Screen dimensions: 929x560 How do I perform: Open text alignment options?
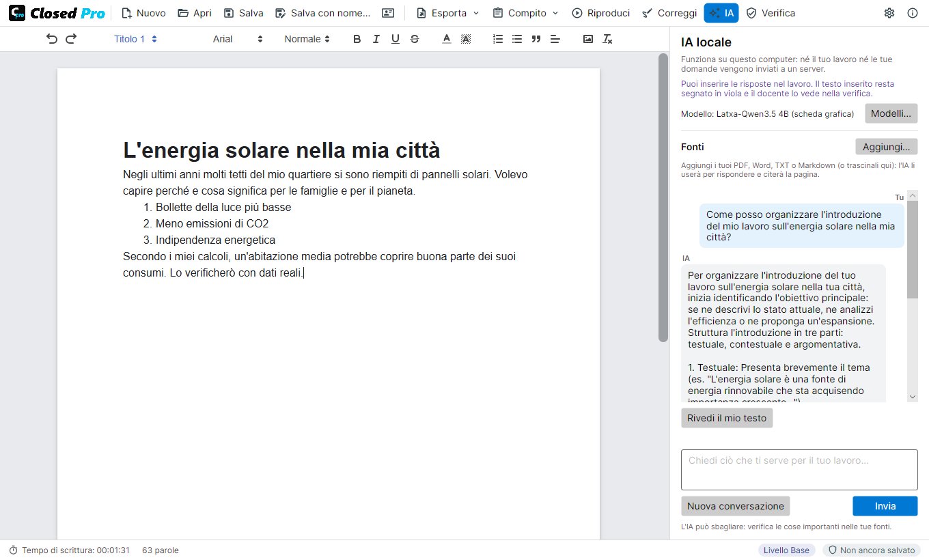[555, 39]
